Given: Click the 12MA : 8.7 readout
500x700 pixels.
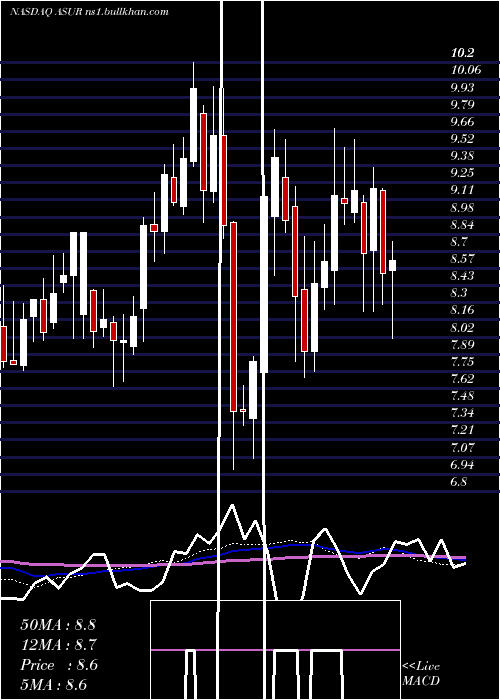Looking at the screenshot, I should (x=58, y=645).
